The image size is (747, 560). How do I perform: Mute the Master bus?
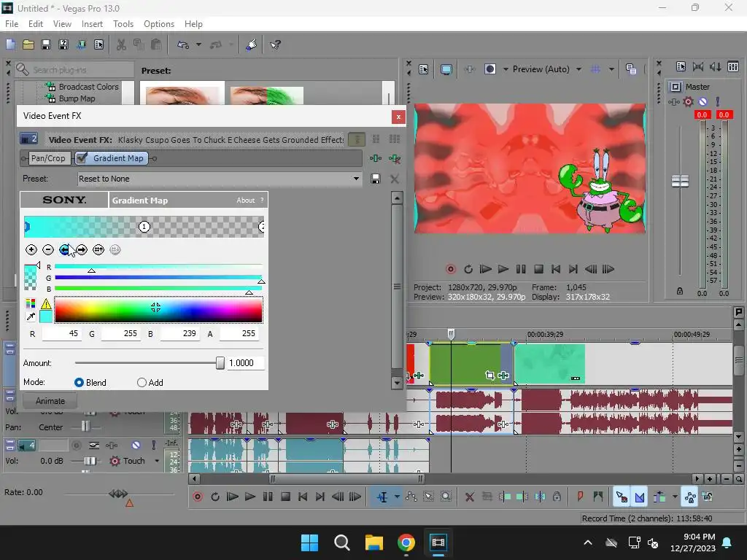[x=703, y=102]
